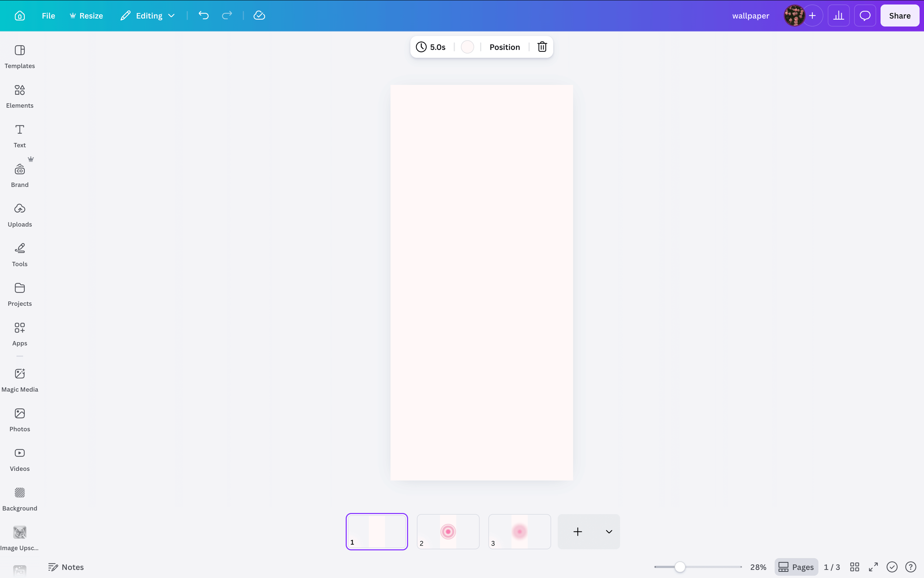Redo the last action
924x578 pixels.
coord(227,15)
